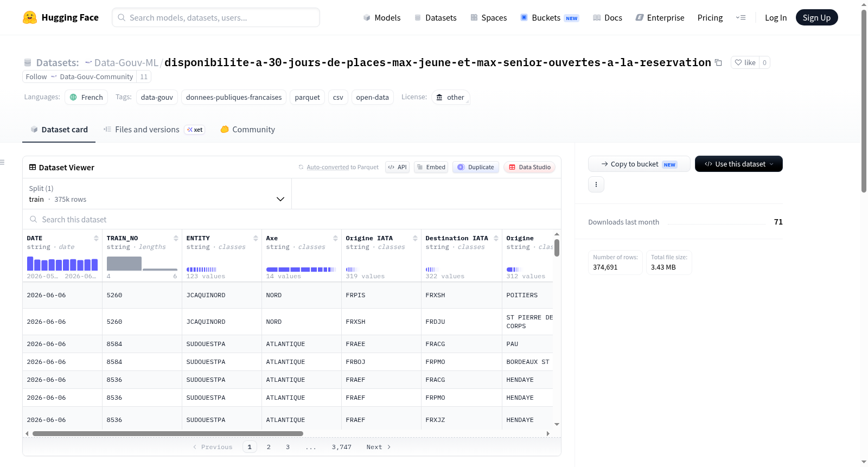Viewport: 868px width, 467px height.
Task: Click the Dataset Viewer table icon
Action: coord(33,167)
